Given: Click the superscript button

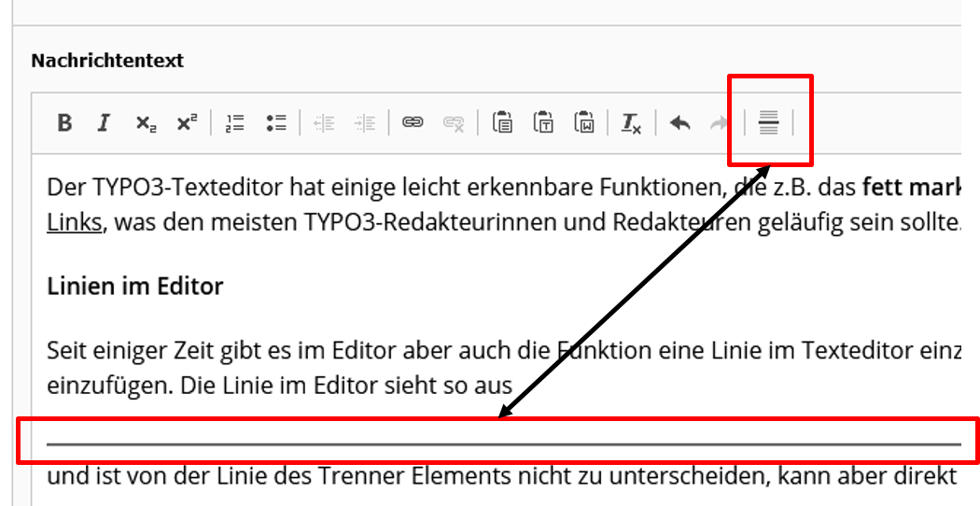Looking at the screenshot, I should tap(187, 123).
